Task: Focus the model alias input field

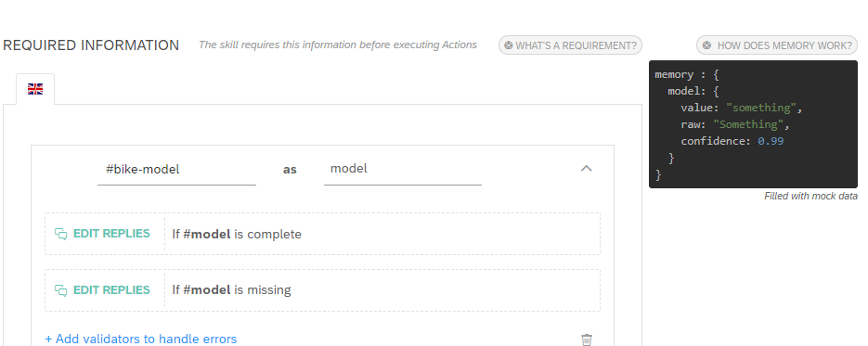Action: [403, 169]
